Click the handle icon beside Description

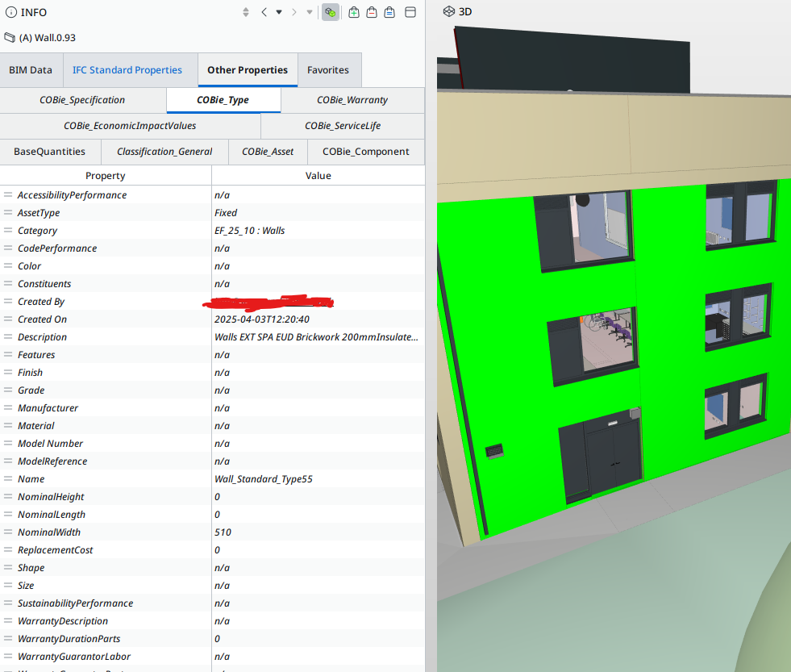tap(8, 336)
